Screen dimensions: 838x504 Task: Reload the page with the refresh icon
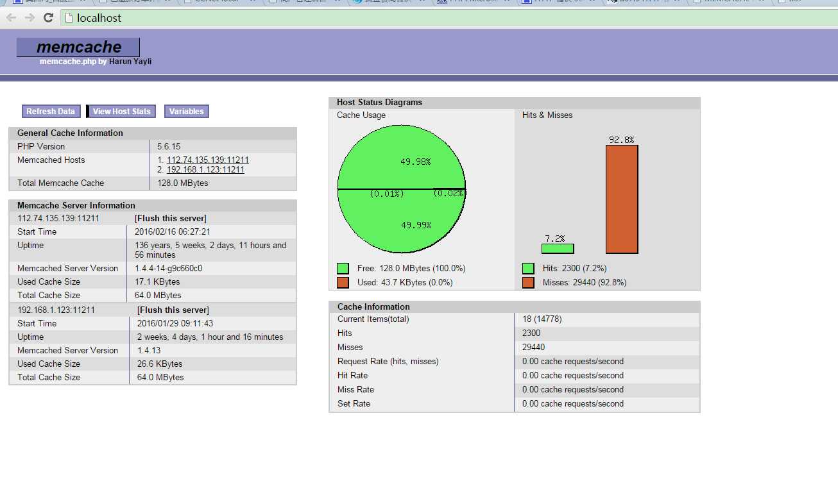(48, 18)
